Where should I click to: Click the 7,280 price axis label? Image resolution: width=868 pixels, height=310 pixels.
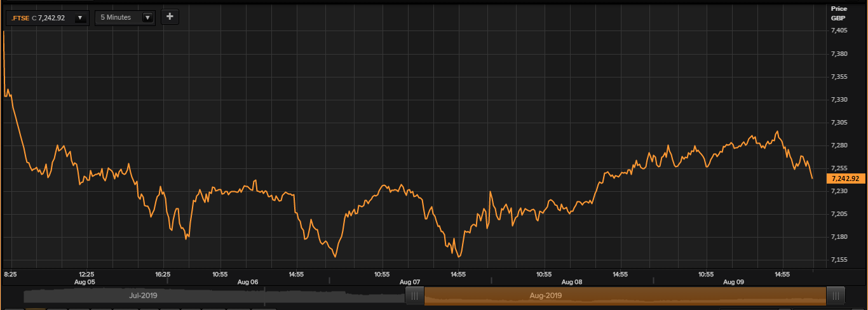click(839, 145)
